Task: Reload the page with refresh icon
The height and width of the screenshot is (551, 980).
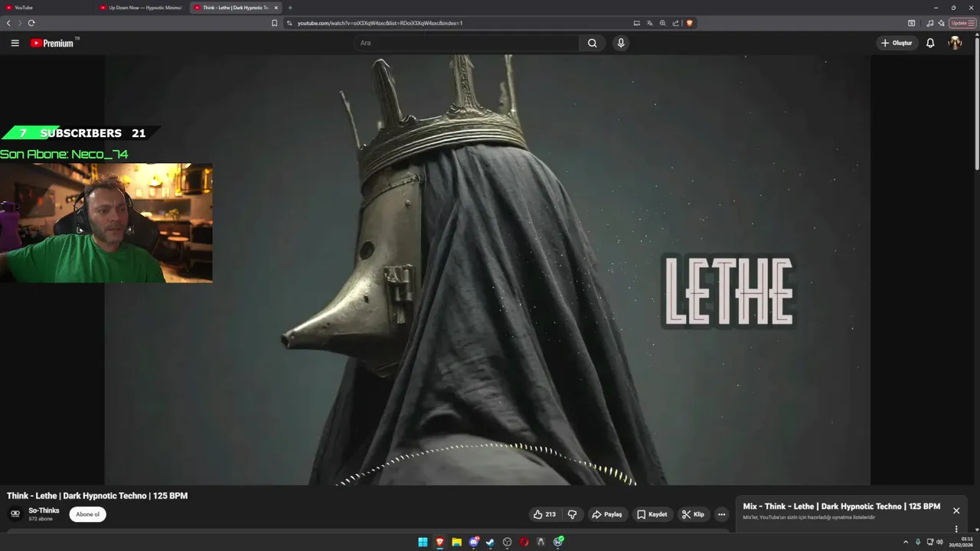Action: tap(31, 23)
